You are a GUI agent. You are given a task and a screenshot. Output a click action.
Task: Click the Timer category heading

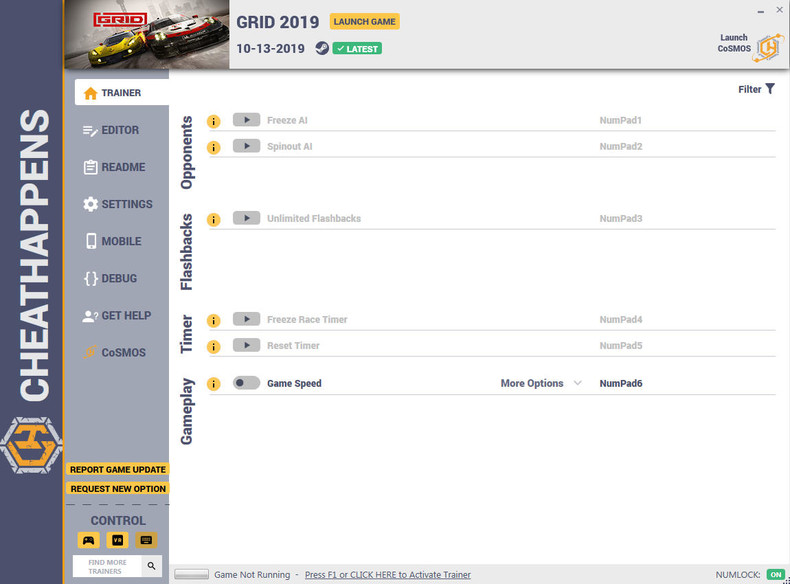coord(186,334)
